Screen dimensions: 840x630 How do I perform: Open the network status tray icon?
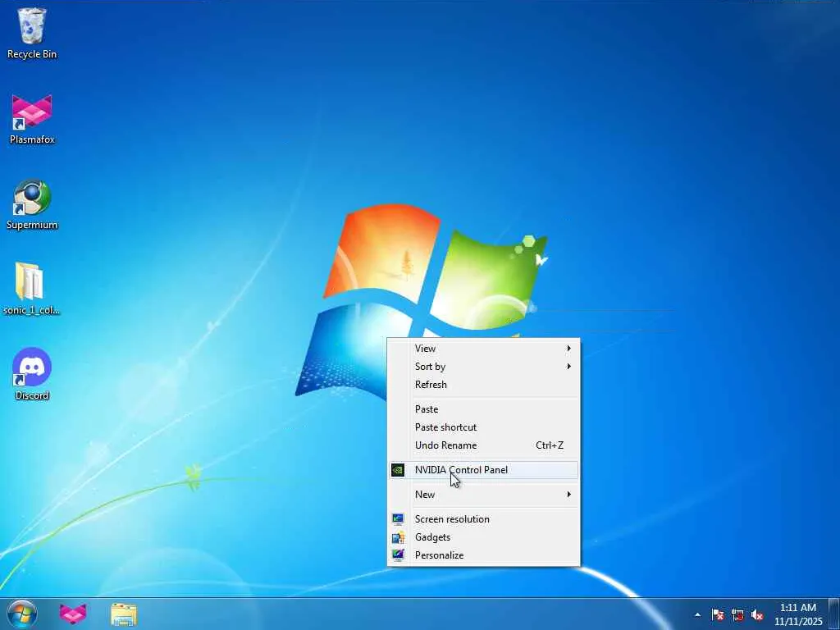tap(737, 615)
